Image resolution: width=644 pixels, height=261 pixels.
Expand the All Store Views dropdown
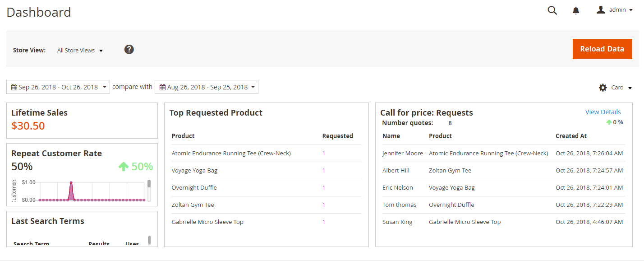pos(80,51)
